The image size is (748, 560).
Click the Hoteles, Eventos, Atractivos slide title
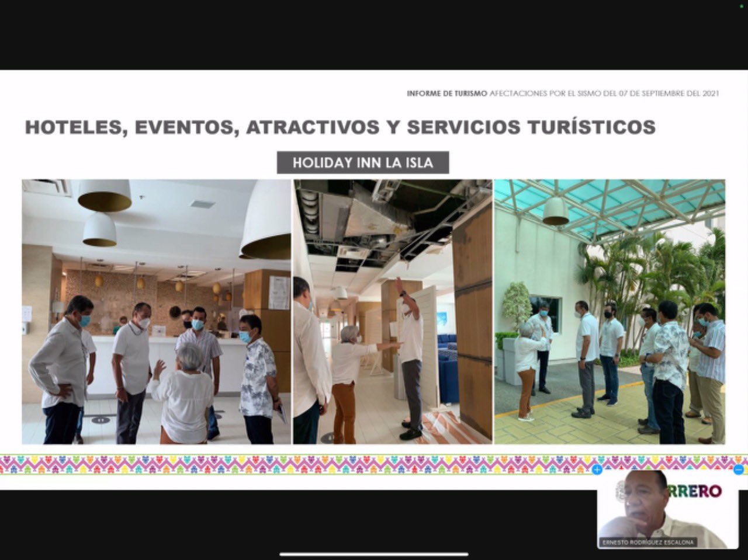[340, 127]
